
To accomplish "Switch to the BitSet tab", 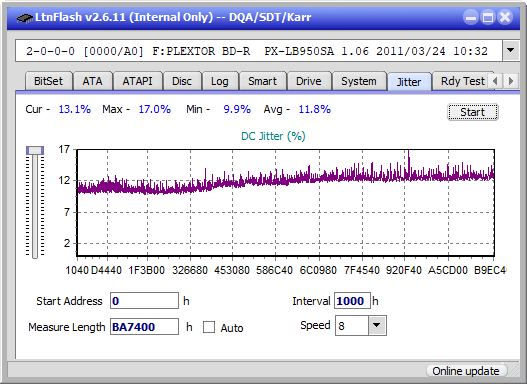I will (x=48, y=81).
